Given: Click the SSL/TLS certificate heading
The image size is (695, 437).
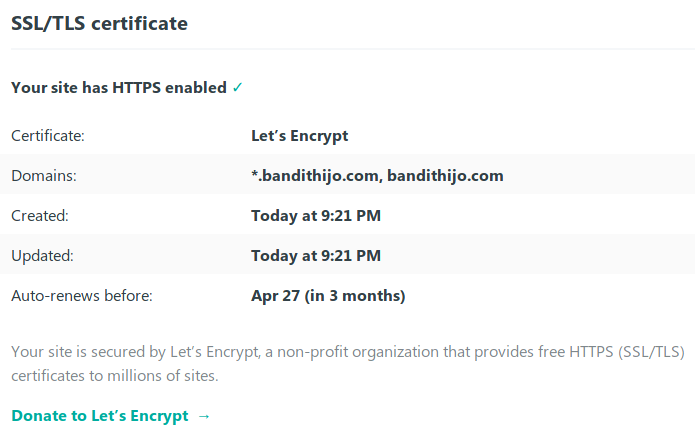Looking at the screenshot, I should pyautogui.click(x=99, y=23).
